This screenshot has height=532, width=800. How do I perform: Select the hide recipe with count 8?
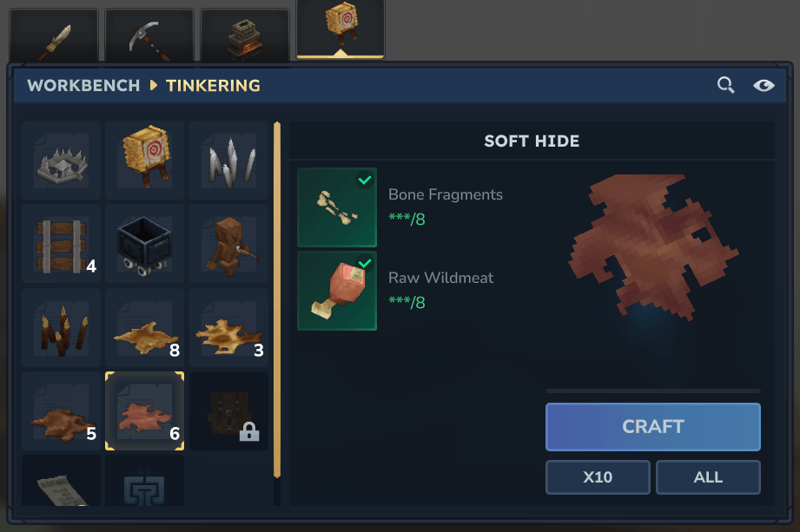click(x=145, y=327)
